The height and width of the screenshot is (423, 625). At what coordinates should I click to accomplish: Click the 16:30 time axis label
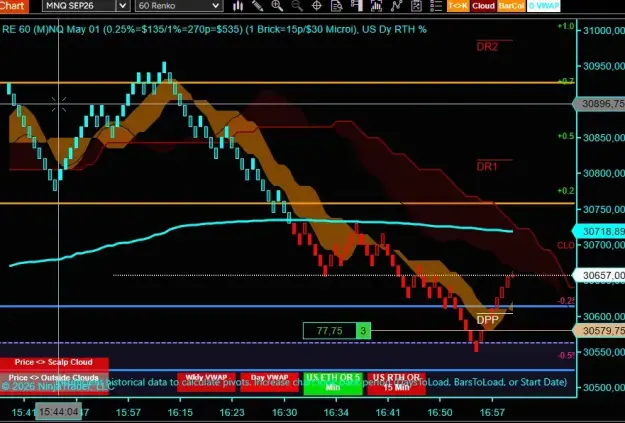[285, 412]
